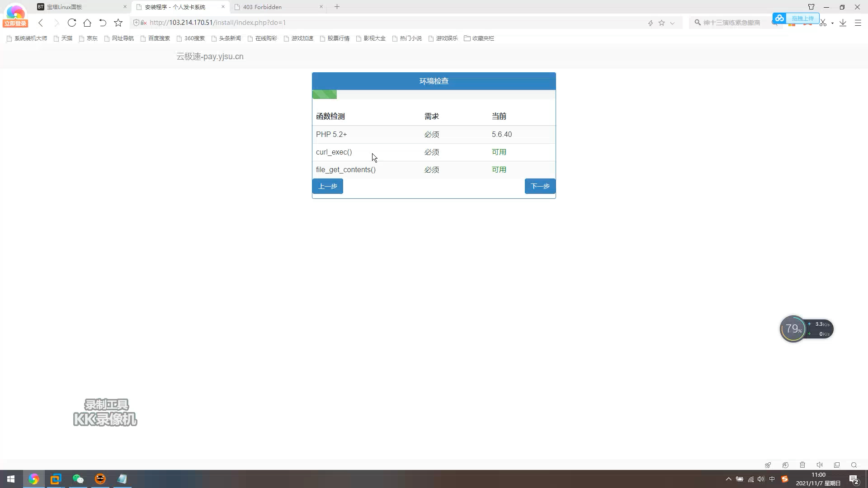Reload the page with refresh icon

[71, 23]
